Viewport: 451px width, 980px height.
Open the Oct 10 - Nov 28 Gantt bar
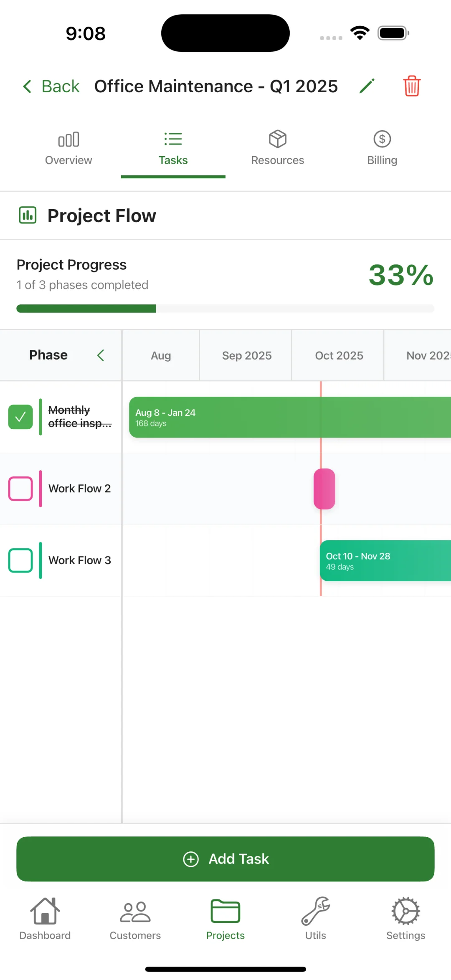click(385, 561)
